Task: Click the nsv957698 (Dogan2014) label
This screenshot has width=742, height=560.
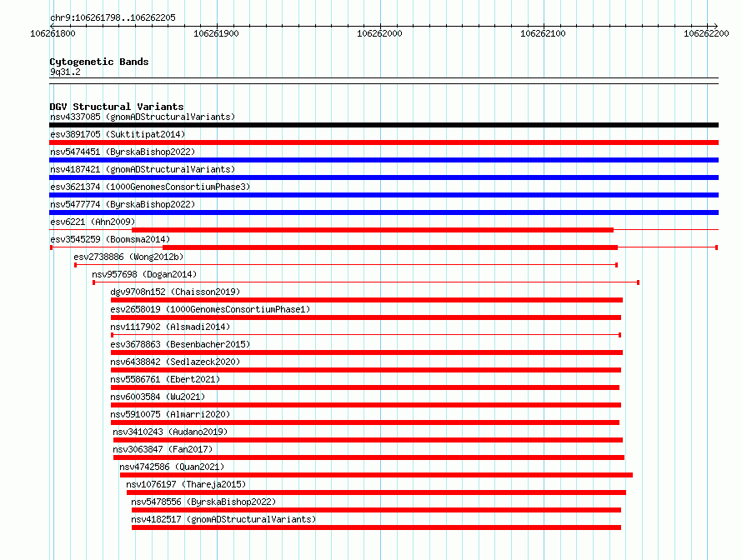Action: [x=144, y=274]
